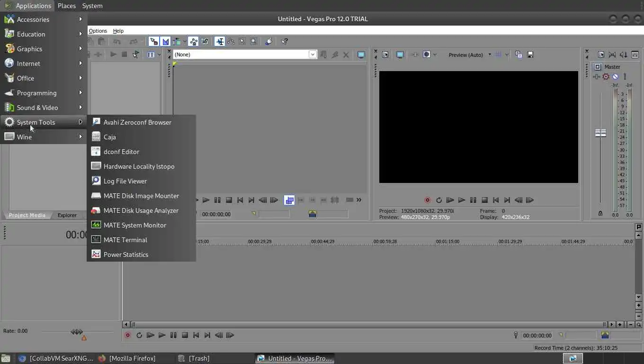Click Master FX gear icon
The image size is (644, 364).
(x=606, y=76)
